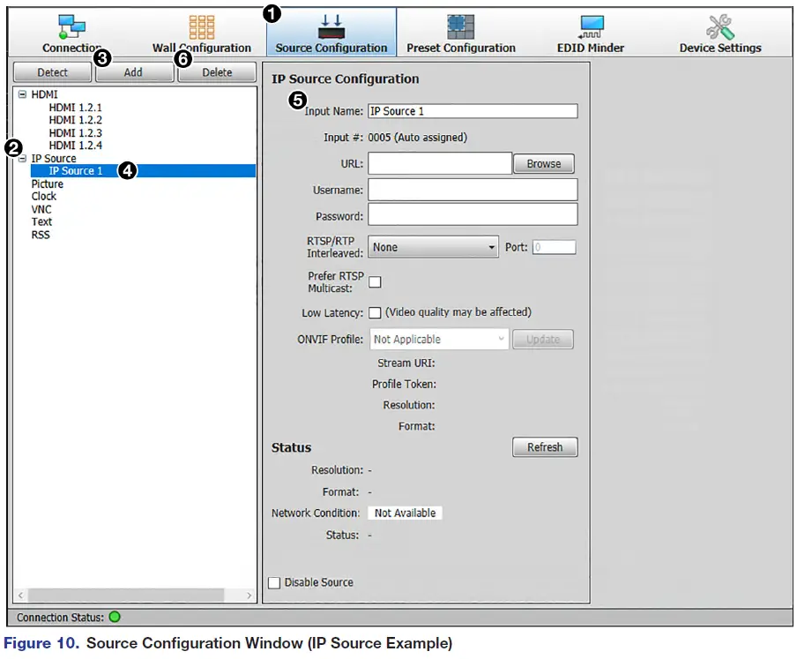Viewport: 812px width, 659px height.
Task: Enable Prefer RTSP Multicast checkbox
Action: (375, 281)
